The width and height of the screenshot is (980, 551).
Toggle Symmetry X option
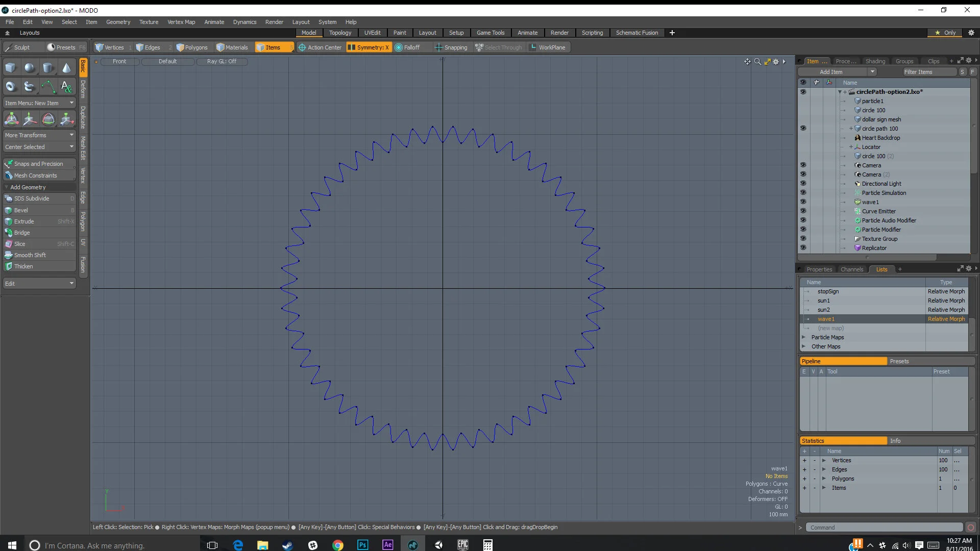tap(369, 47)
